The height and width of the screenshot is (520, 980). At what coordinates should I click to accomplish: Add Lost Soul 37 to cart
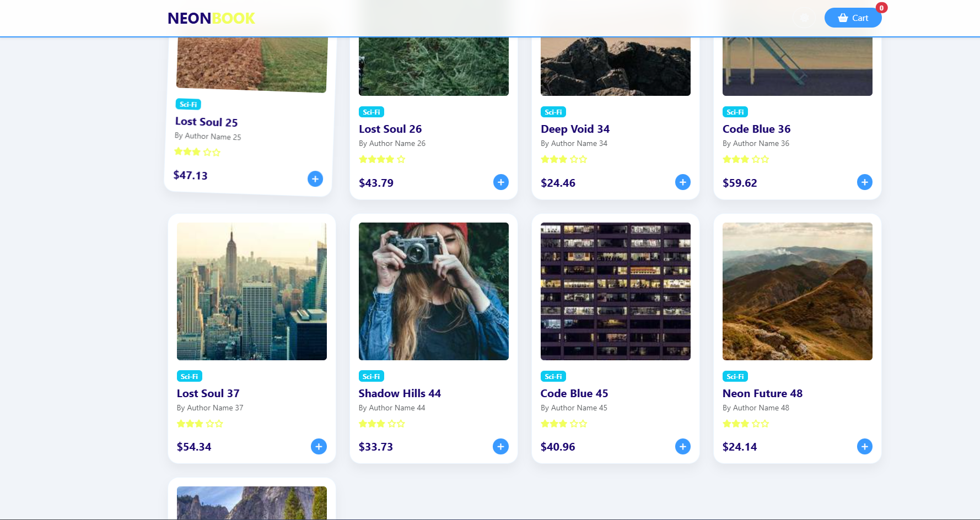(x=319, y=446)
